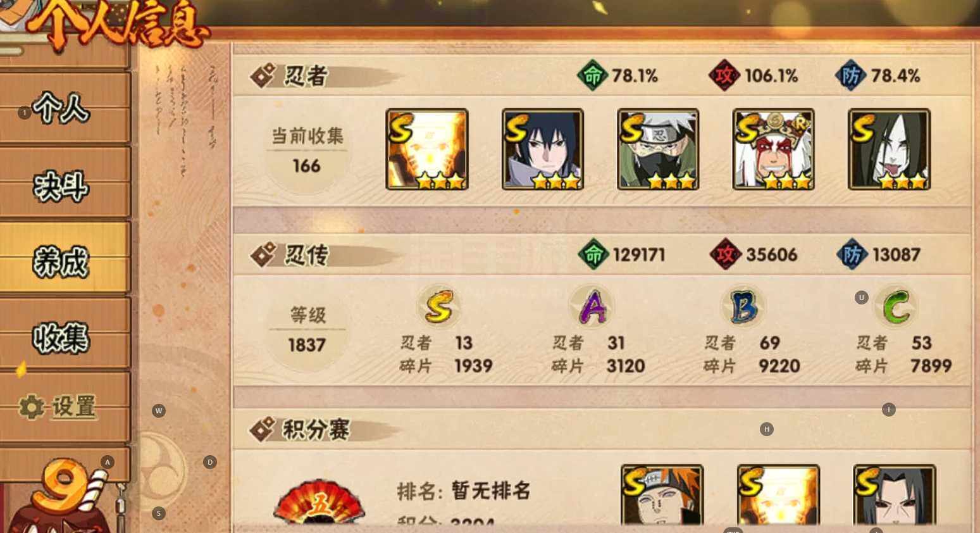Click the red 攻 icon beside 106.1%
The width and height of the screenshot is (980, 533).
click(724, 76)
